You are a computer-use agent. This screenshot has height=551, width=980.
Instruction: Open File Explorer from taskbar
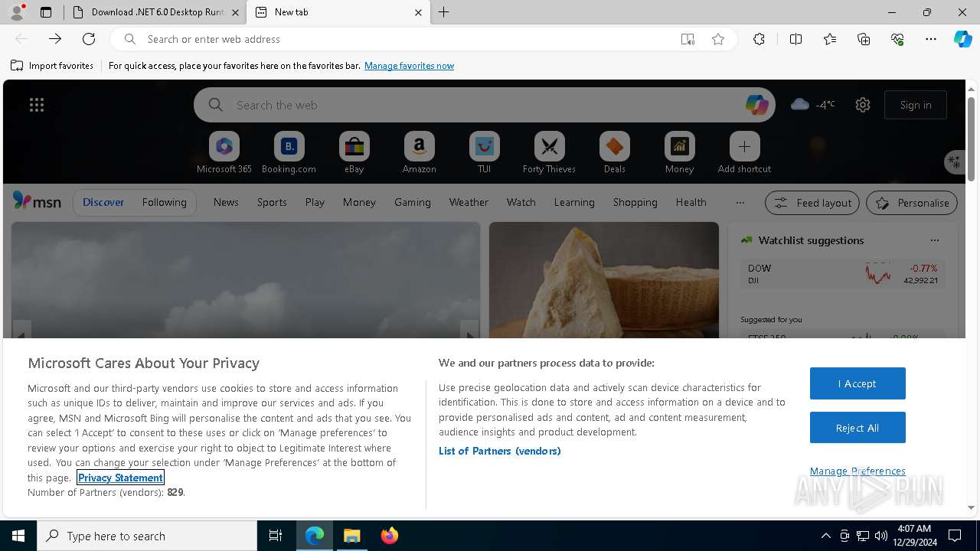352,536
